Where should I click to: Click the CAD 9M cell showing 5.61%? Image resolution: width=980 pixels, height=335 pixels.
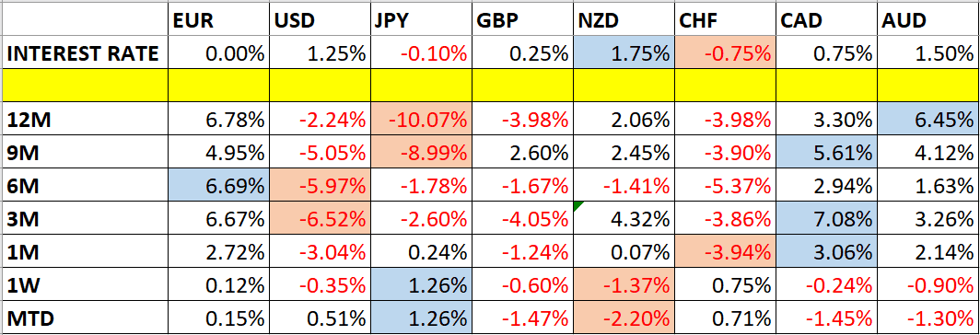pyautogui.click(x=826, y=151)
